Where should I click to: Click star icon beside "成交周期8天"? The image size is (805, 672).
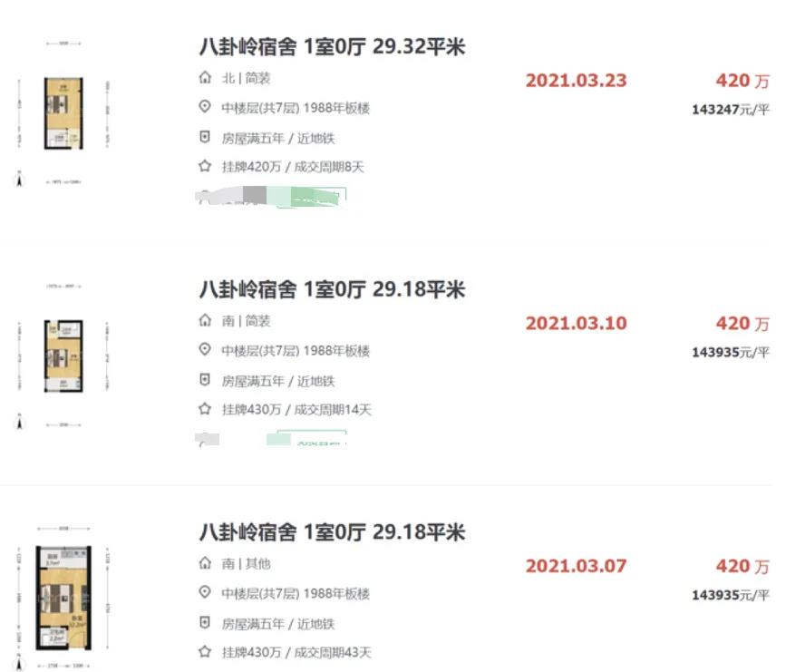tap(205, 167)
